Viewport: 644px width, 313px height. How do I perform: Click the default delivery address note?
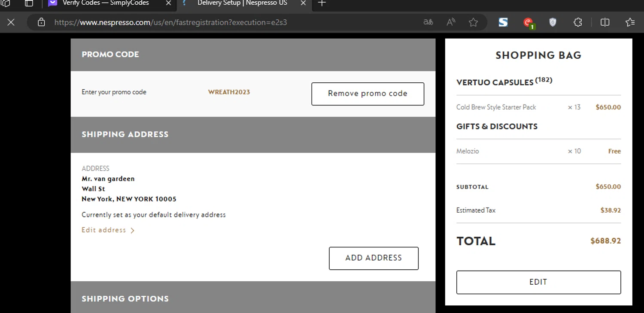(153, 215)
